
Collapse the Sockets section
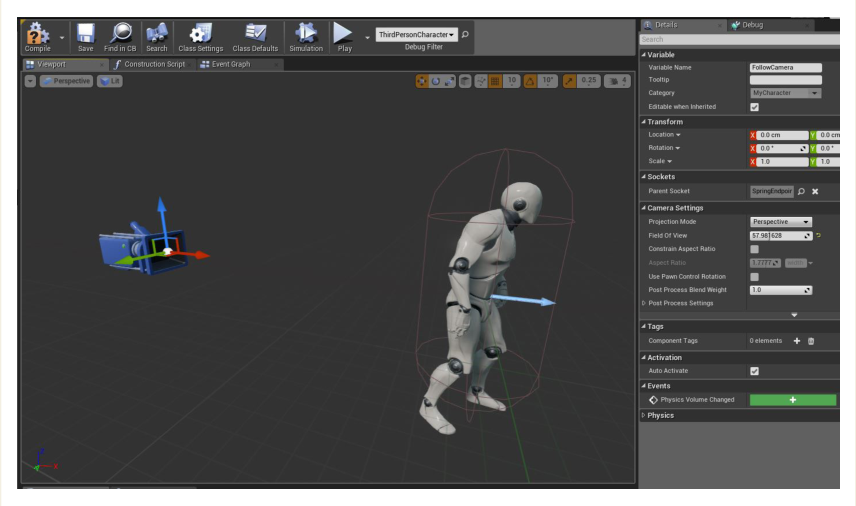pos(644,177)
